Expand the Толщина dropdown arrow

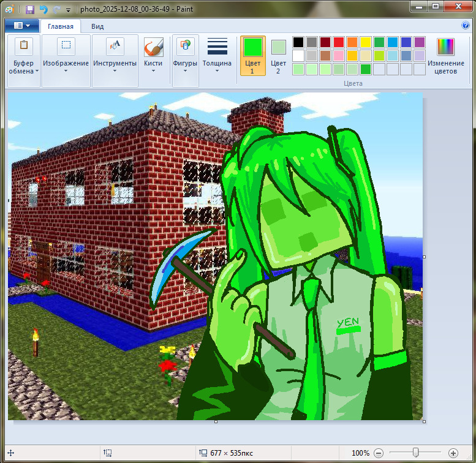[217, 71]
